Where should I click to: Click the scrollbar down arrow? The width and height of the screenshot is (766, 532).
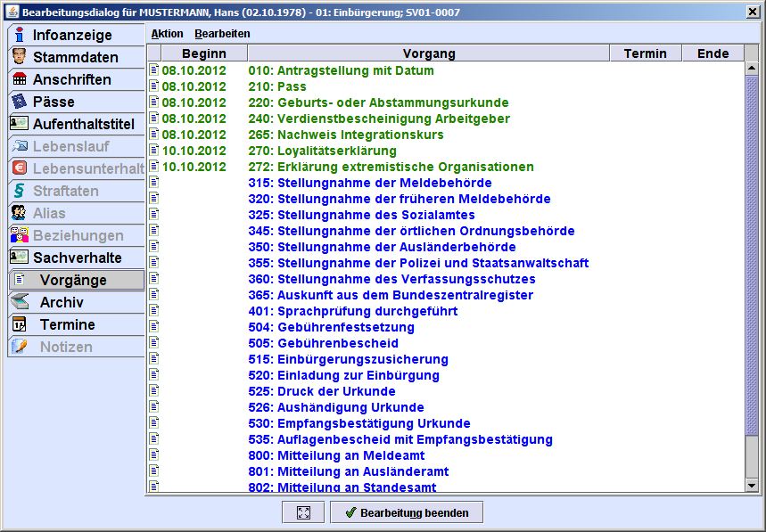pos(752,485)
